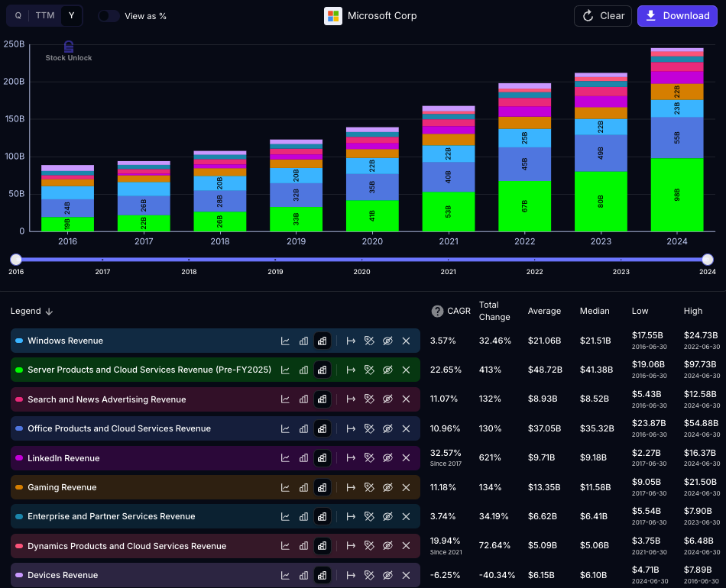726x588 pixels.
Task: Select stacked bar icon for LinkedIn Revenue
Action: 322,458
